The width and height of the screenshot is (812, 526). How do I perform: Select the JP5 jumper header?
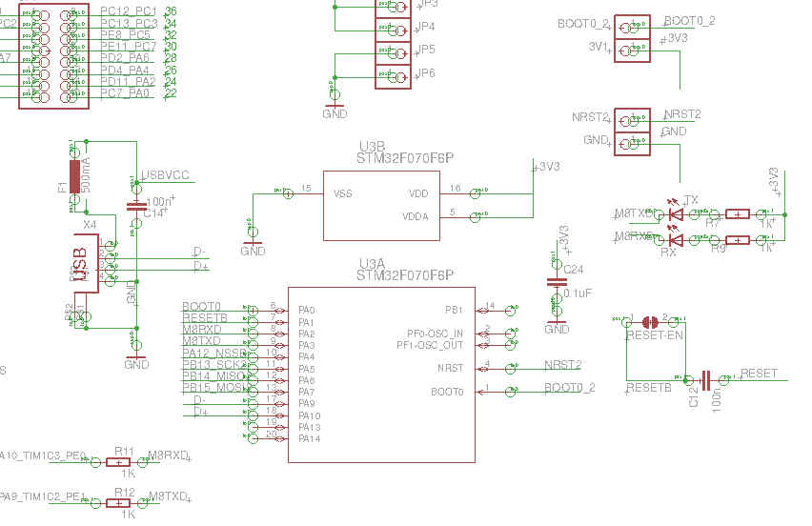(394, 51)
